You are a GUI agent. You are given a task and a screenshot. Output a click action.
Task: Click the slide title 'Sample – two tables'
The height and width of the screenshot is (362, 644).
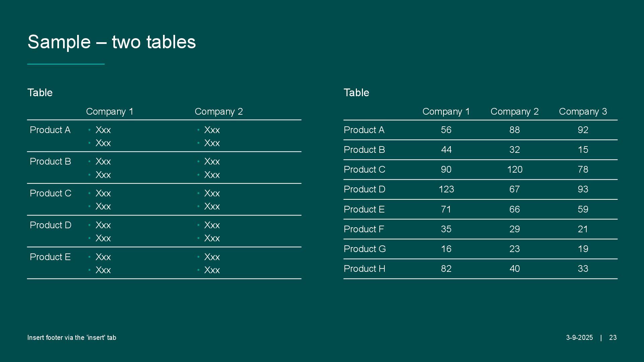click(x=111, y=42)
